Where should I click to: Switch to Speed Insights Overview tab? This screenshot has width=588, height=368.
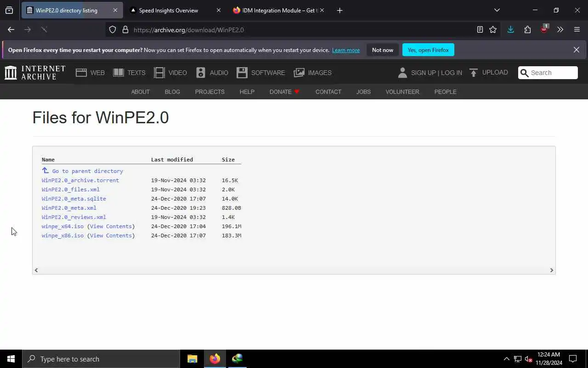click(x=168, y=10)
